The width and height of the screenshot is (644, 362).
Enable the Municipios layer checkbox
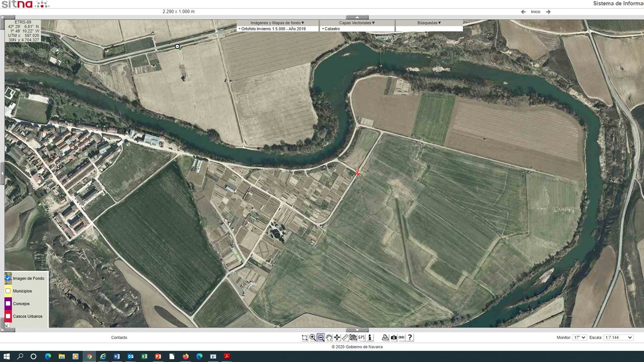point(8,291)
